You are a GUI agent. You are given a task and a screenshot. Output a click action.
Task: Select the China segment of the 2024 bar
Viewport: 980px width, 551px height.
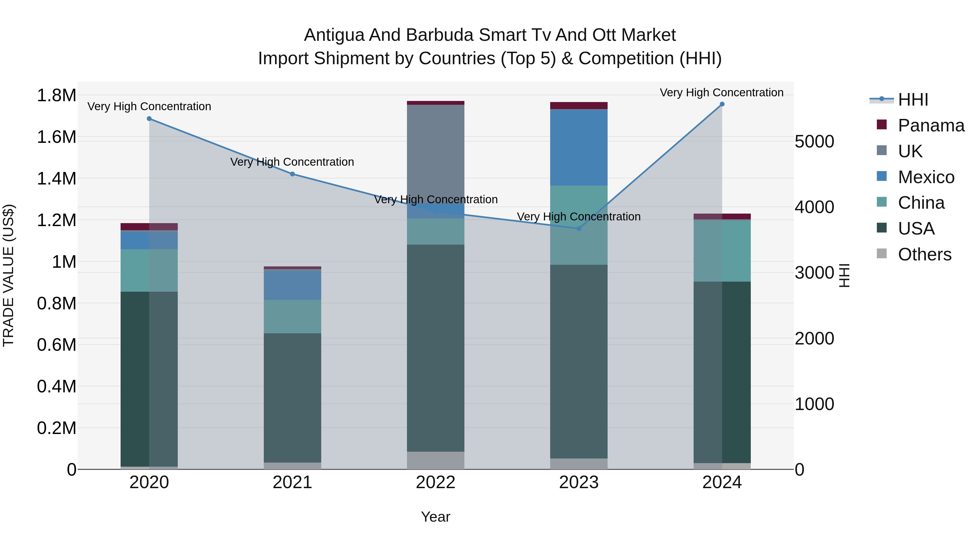point(722,251)
